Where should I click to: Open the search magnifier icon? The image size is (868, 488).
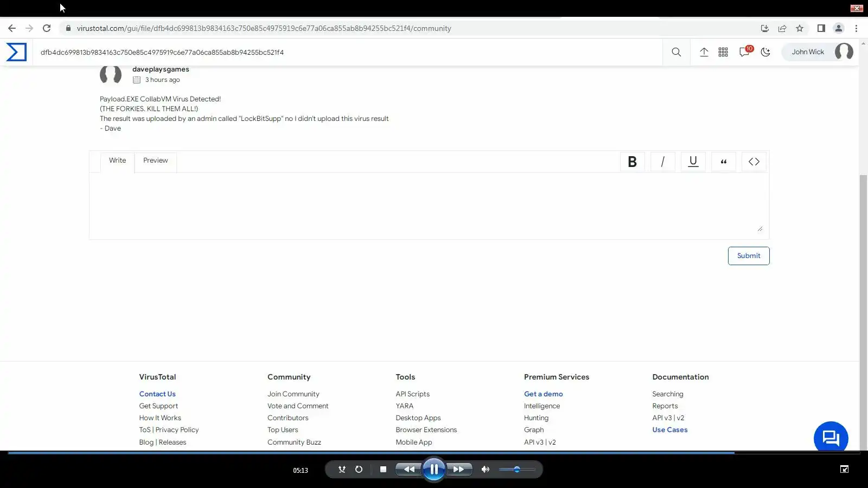[x=676, y=52]
